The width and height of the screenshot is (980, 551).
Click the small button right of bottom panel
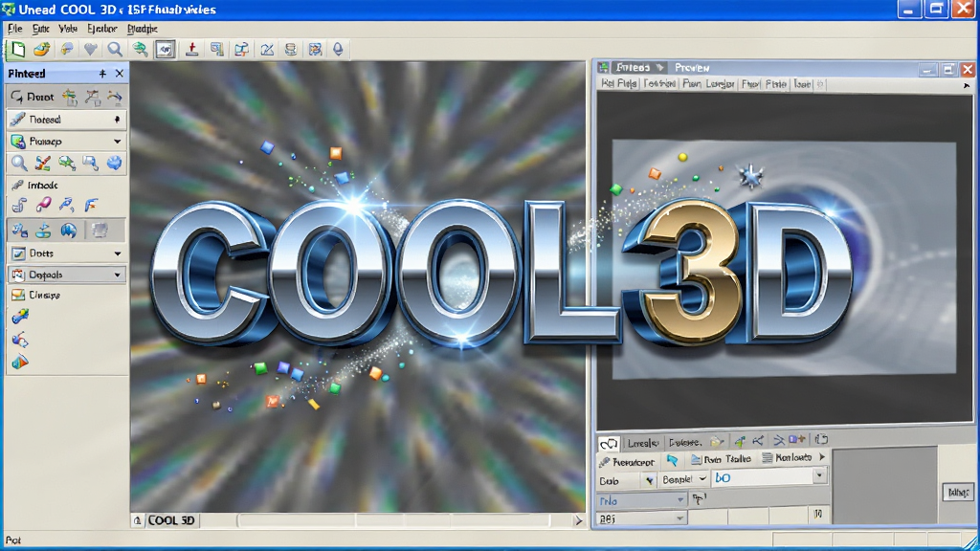pyautogui.click(x=957, y=493)
